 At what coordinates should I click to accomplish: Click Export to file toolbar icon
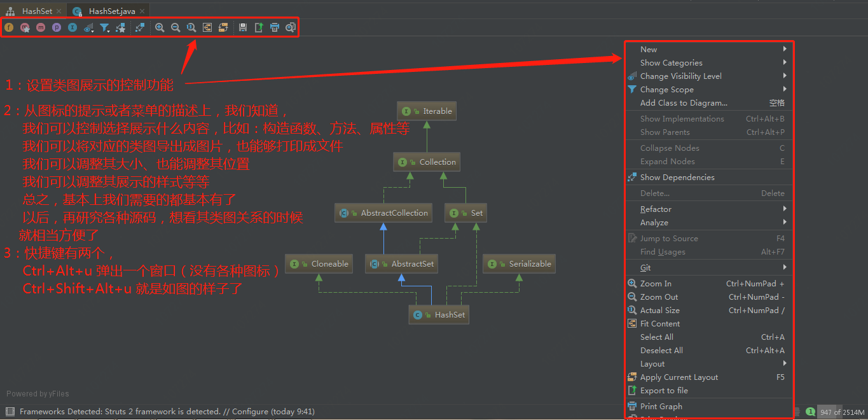(x=259, y=27)
